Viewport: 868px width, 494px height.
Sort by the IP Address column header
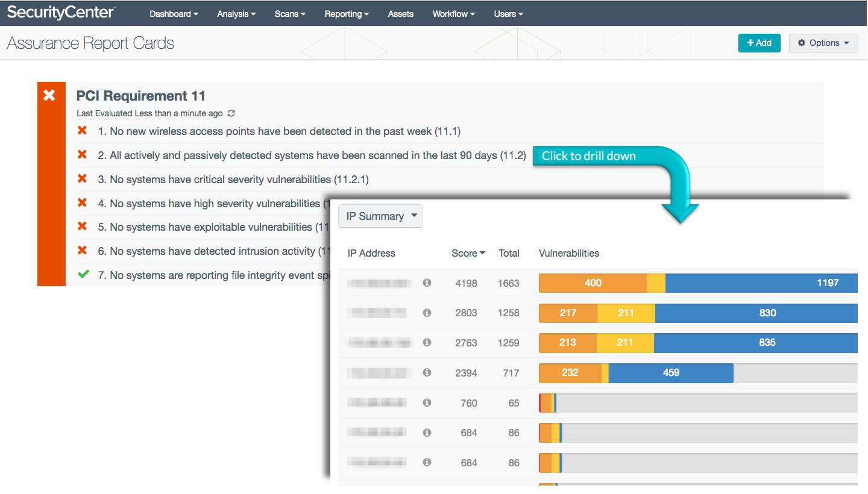click(371, 253)
